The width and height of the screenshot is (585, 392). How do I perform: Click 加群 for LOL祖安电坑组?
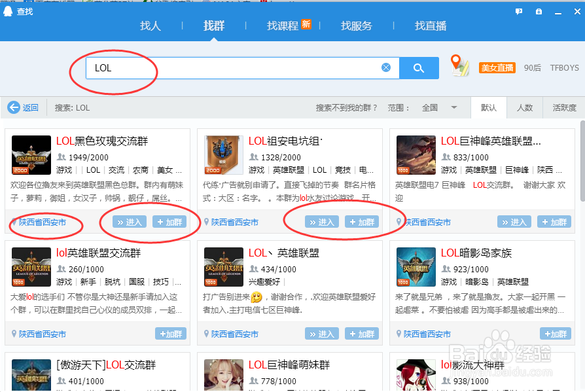tap(362, 222)
